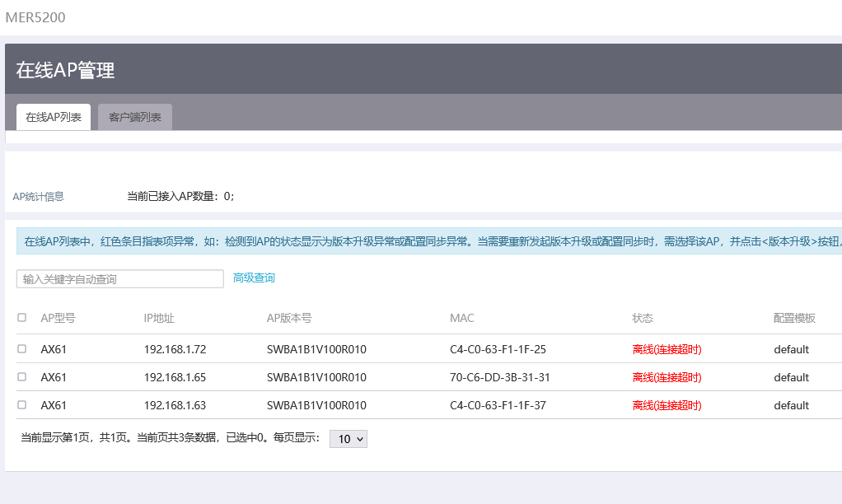
Task: Select the AP row with IP 192.168.1.63
Action: pos(21,405)
